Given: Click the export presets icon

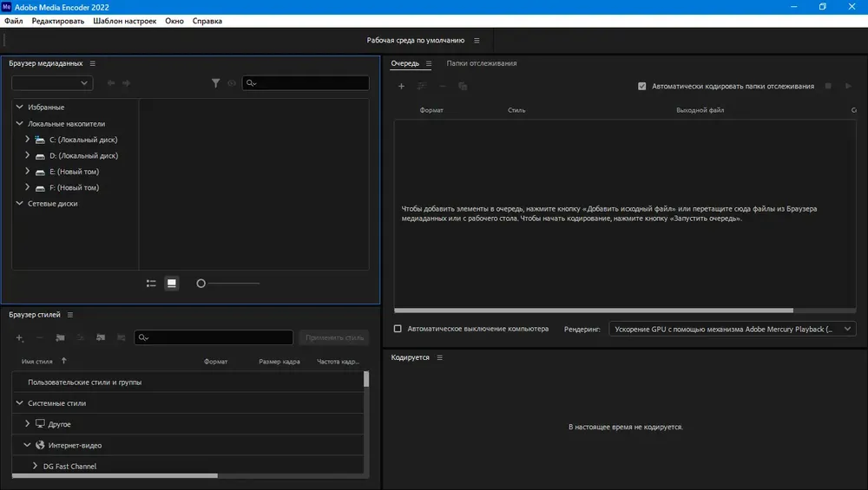Looking at the screenshot, I should point(122,337).
